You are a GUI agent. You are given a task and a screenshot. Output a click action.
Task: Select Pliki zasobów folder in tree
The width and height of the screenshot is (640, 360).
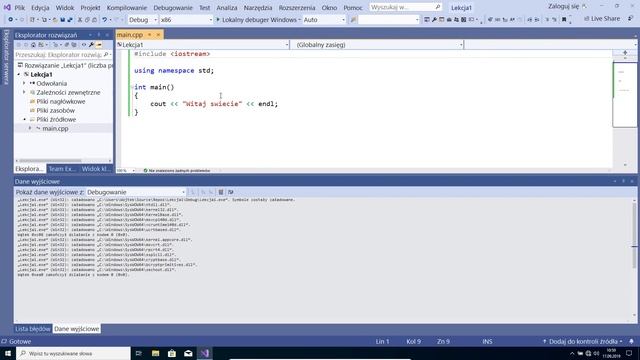[56, 110]
